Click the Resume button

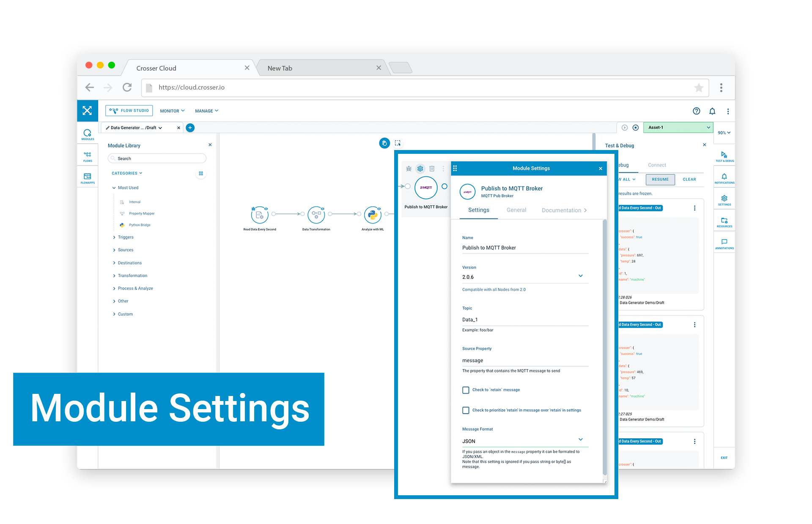pos(660,180)
